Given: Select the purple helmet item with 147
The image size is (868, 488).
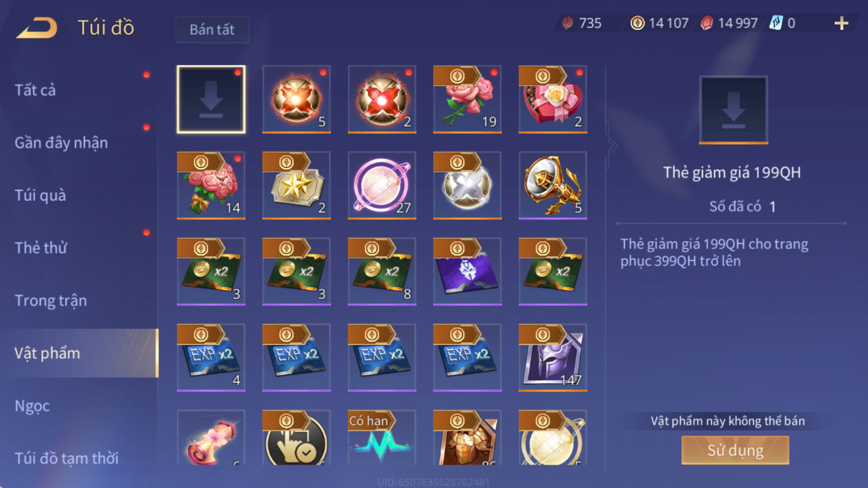Looking at the screenshot, I should (553, 358).
